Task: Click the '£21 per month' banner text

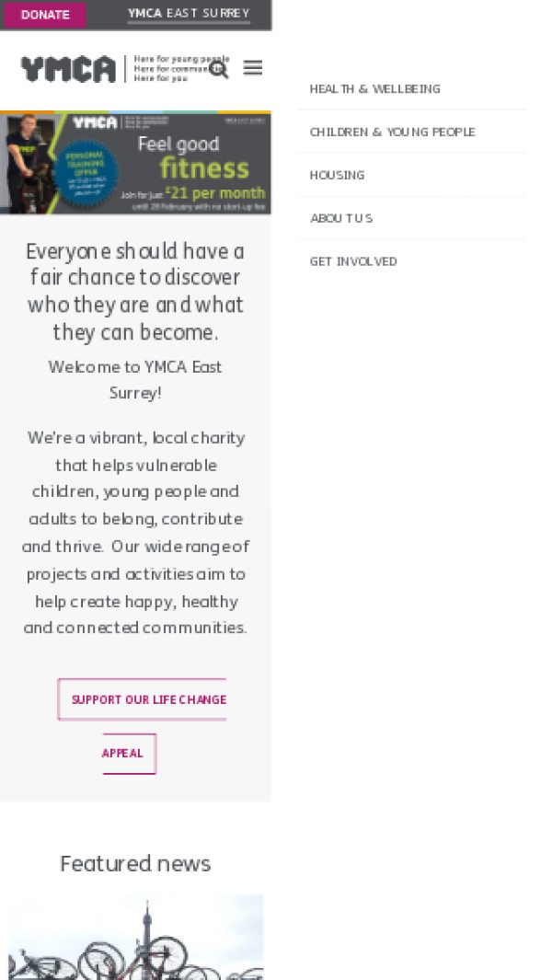Action: 216,193
